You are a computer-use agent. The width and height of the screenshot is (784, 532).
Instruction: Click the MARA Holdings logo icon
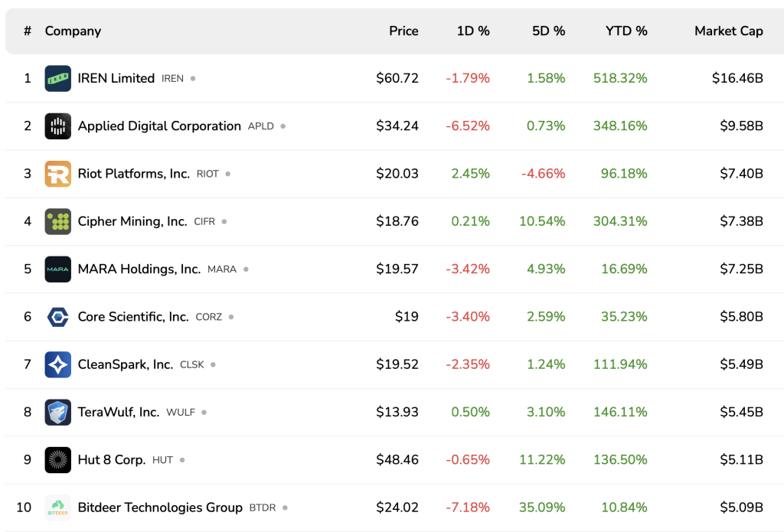pos(58,269)
